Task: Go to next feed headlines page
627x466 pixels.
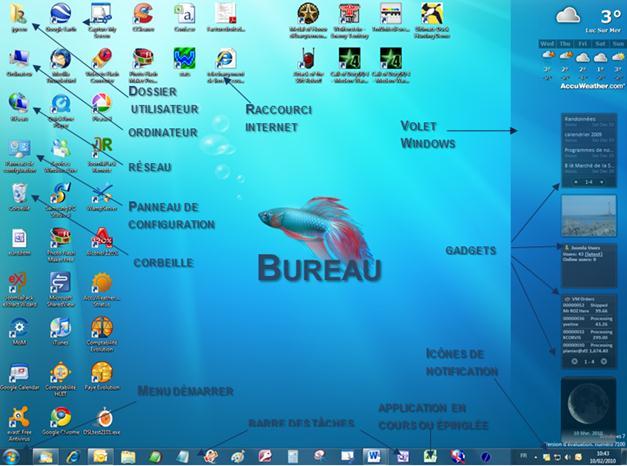Action: click(x=602, y=182)
